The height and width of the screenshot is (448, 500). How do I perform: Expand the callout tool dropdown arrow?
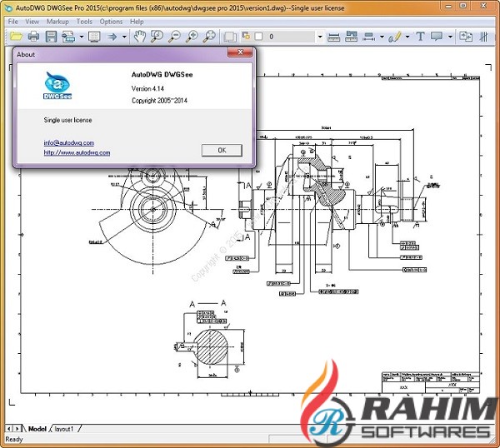tap(450, 37)
